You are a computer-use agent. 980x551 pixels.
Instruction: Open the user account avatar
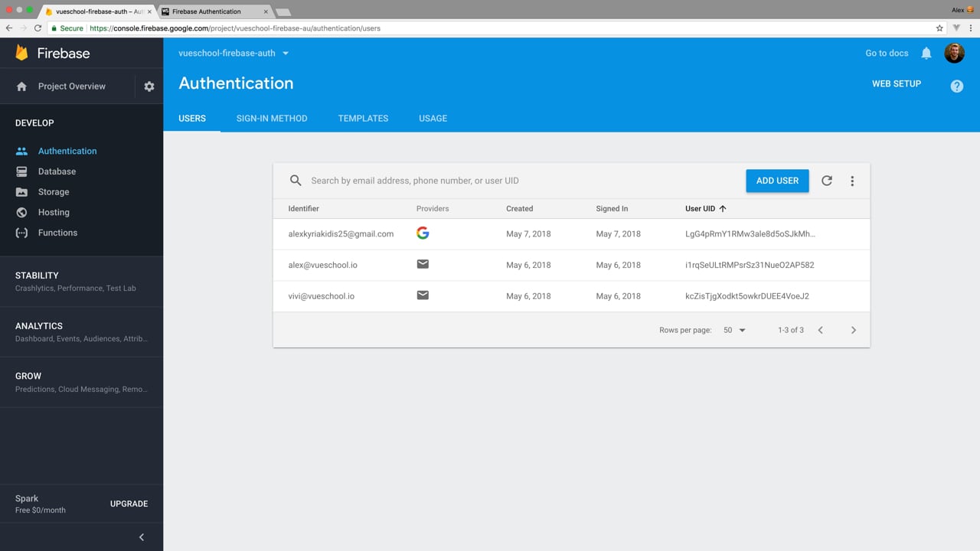coord(954,53)
